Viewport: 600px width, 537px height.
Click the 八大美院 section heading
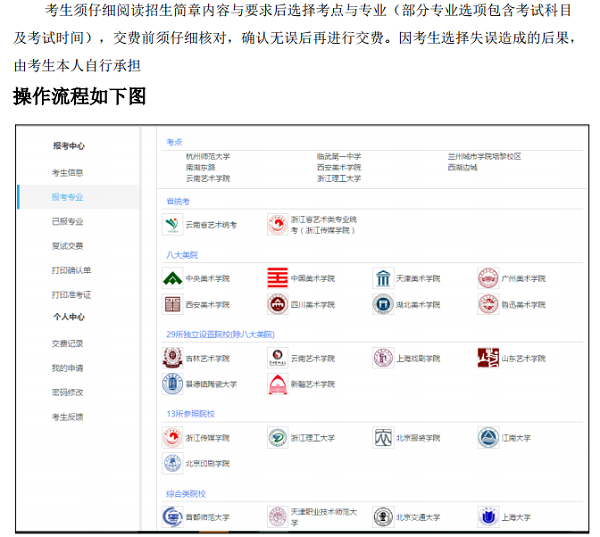(x=182, y=255)
